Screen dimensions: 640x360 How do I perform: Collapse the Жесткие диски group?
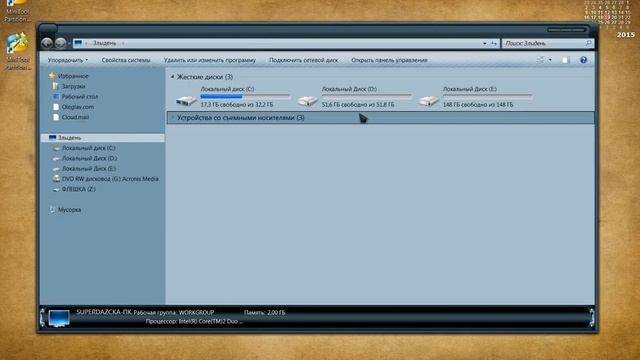point(172,76)
